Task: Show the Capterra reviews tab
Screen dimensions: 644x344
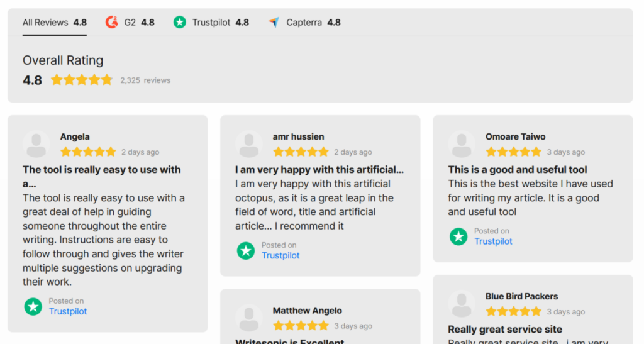Action: coord(304,22)
